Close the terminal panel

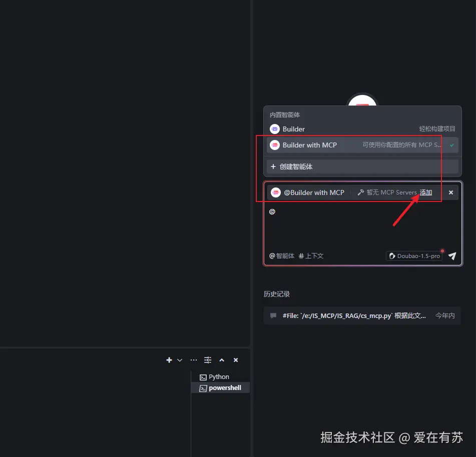tap(236, 360)
